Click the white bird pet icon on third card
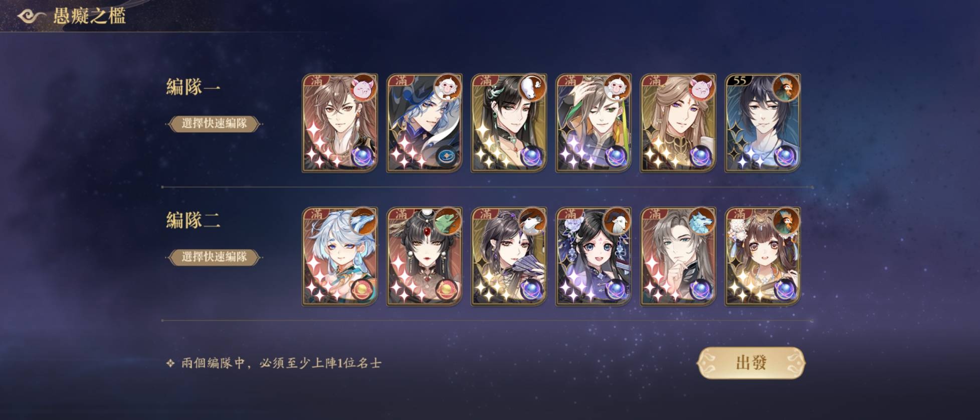 pos(532,88)
